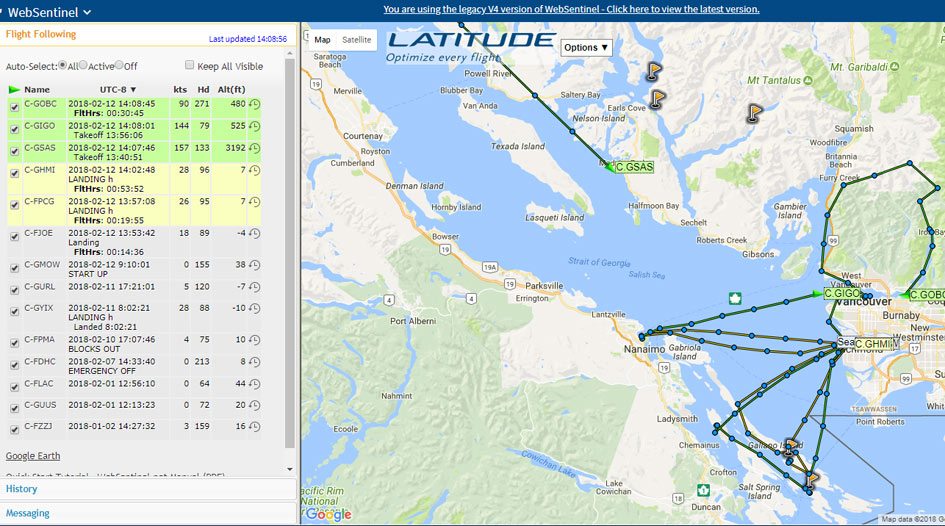This screenshot has width=945, height=526.
Task: Sort by Alt(ft) column header
Action: 231,90
